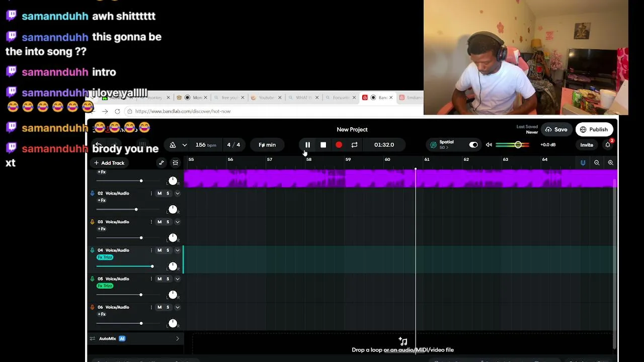Mute track 05 Voice/Audio
Screen dimensions: 644x362
(x=159, y=279)
